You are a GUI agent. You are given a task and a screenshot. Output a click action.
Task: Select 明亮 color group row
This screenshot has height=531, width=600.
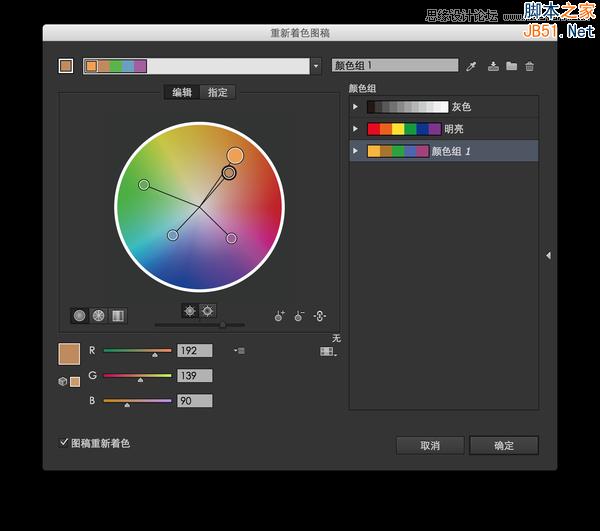click(444, 129)
